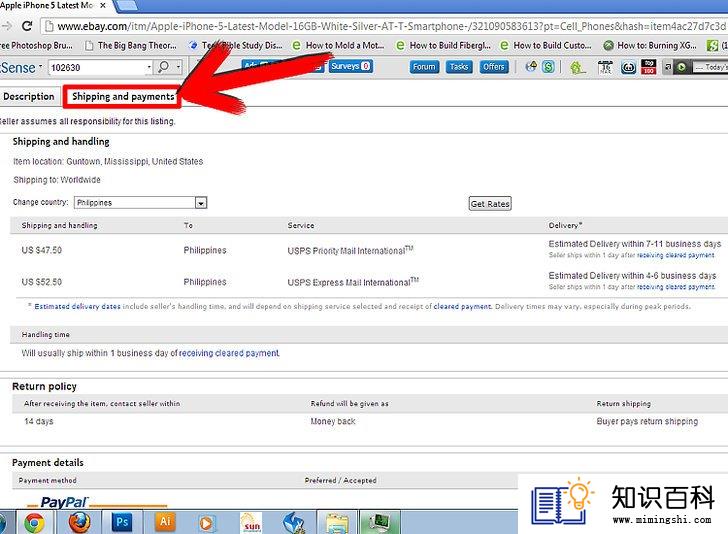728x534 pixels.
Task: Open the green computer monitor taskbar icon
Action: (x=380, y=523)
